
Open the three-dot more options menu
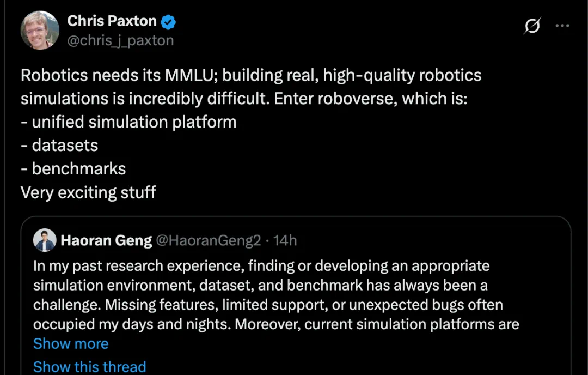tap(562, 26)
